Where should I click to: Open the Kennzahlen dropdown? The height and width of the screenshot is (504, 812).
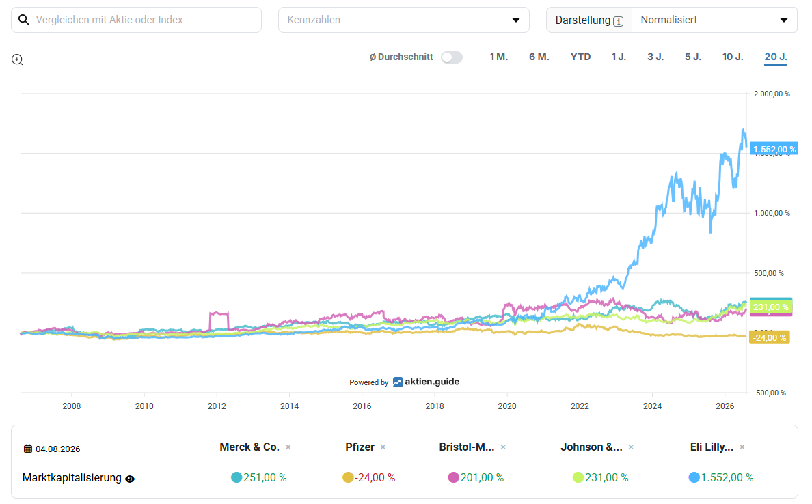click(403, 20)
